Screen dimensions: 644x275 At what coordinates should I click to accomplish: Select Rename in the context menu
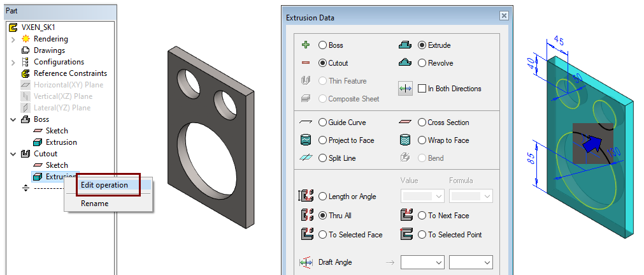coord(94,204)
